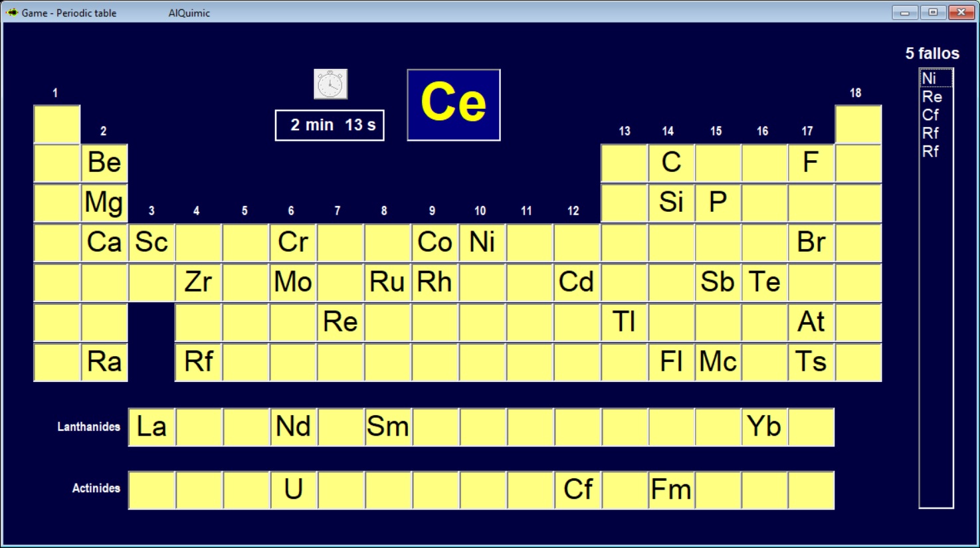Click the empty cell right after La
This screenshot has height=548, width=980.
tap(199, 427)
